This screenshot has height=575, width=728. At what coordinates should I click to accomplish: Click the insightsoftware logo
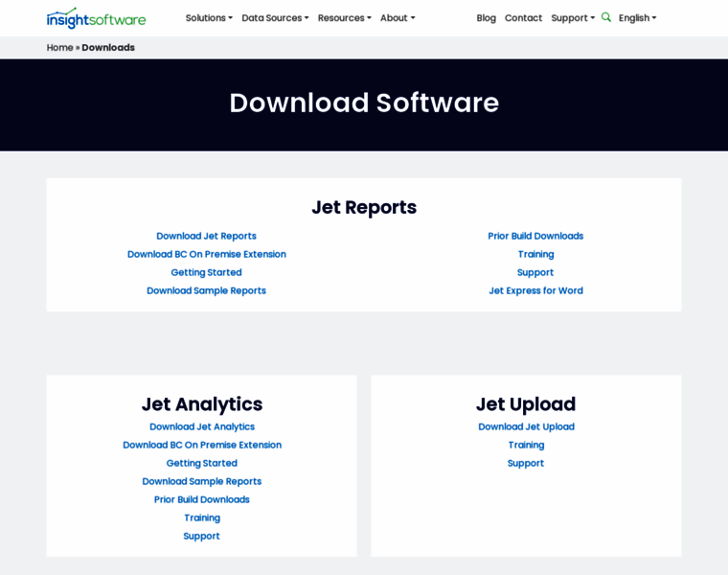tap(96, 18)
